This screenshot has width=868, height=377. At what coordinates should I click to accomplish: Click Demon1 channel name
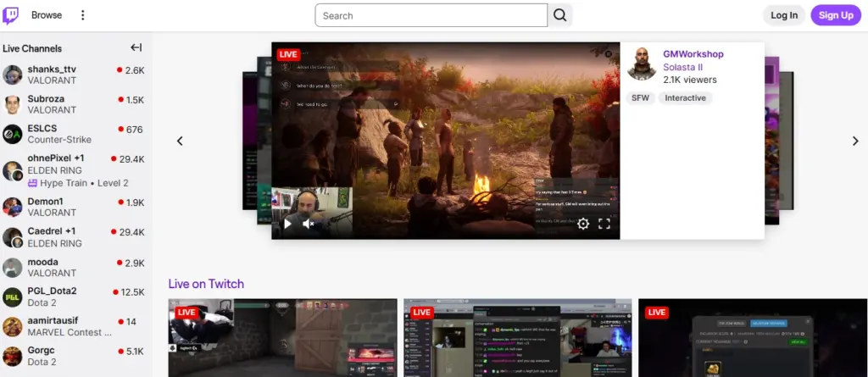[46, 202]
